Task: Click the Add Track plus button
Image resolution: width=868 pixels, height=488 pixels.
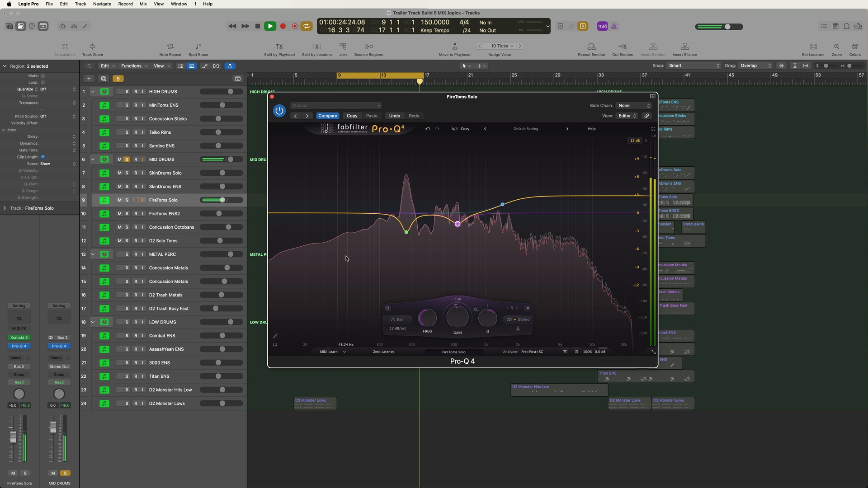Action: click(x=89, y=79)
